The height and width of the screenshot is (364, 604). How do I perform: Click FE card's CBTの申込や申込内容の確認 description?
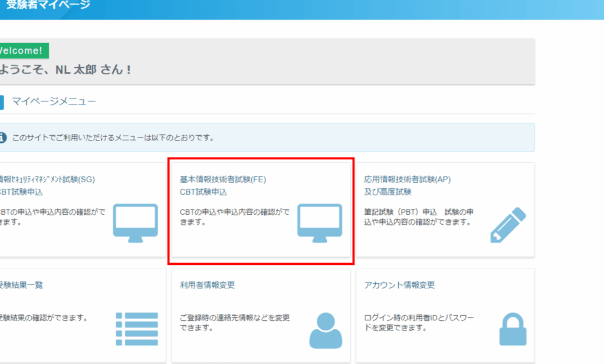235,217
